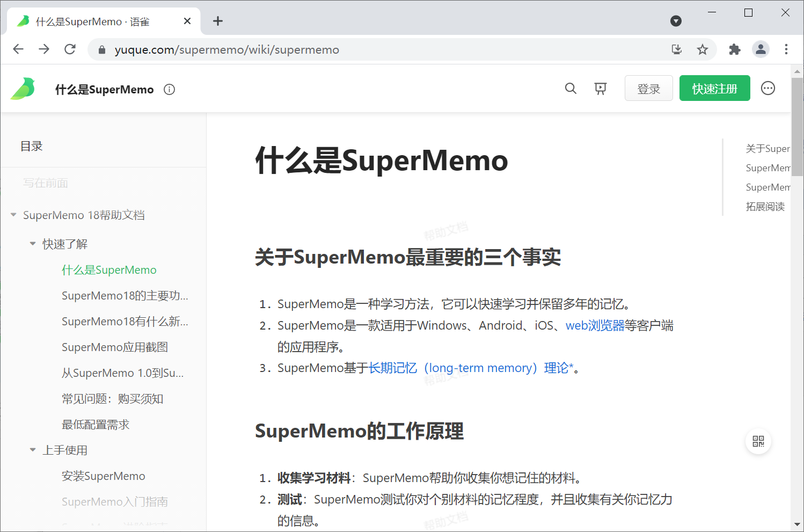The height and width of the screenshot is (532, 804).
Task: Follow the 长期记忆 (long-term memory) 理论 link
Action: coord(471,368)
